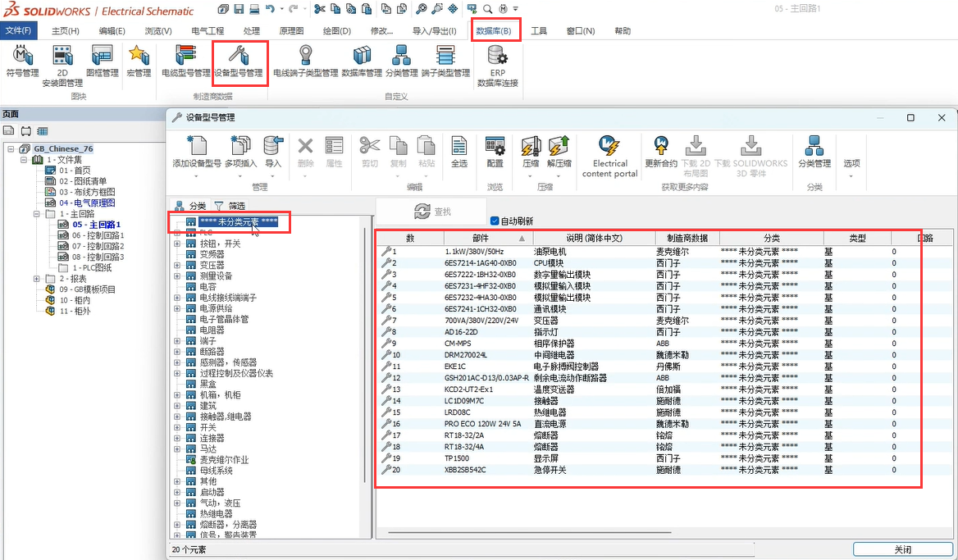Switch to the 筛选 filter tab
The height and width of the screenshot is (560, 958).
(x=230, y=206)
